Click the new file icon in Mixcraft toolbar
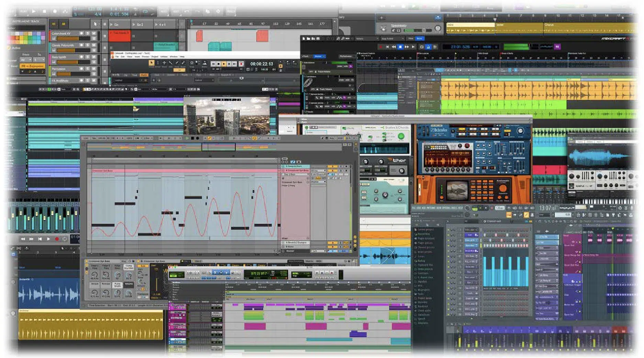644x358 pixels. point(304,38)
